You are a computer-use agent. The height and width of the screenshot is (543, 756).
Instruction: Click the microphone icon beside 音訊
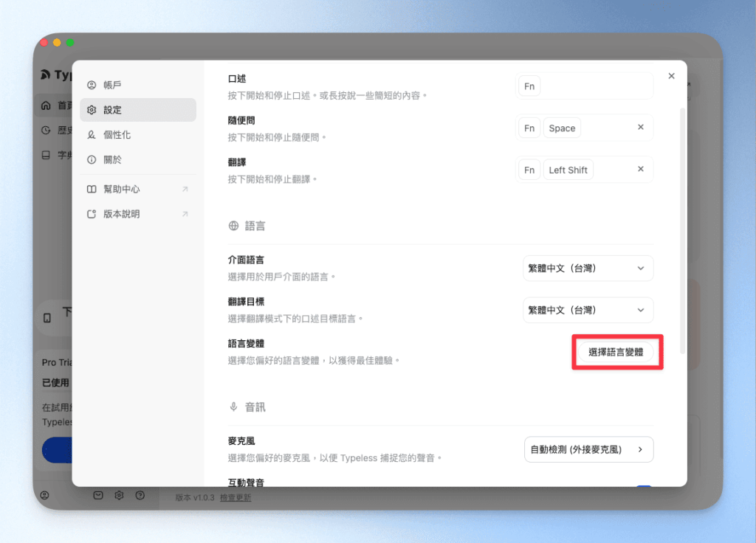pos(235,407)
